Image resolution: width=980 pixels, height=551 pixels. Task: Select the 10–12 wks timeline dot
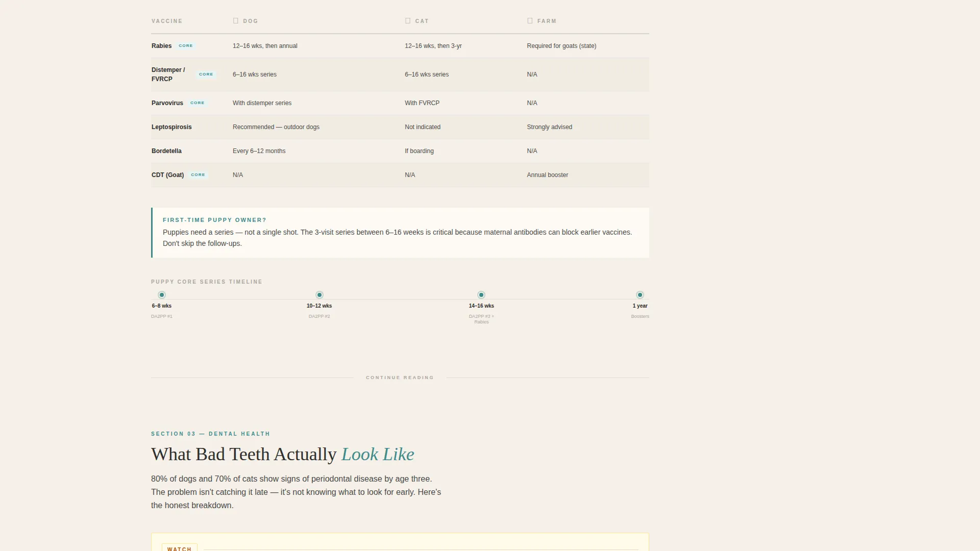(x=320, y=295)
